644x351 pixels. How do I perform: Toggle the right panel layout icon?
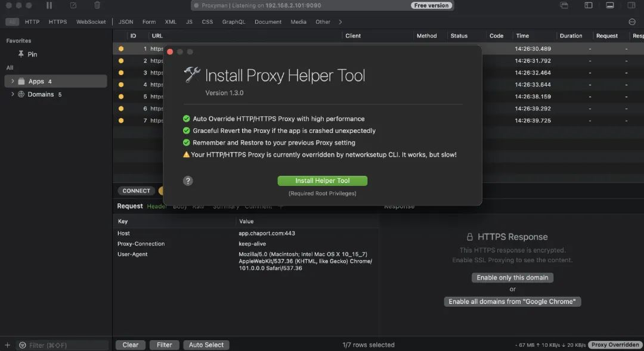pos(631,5)
